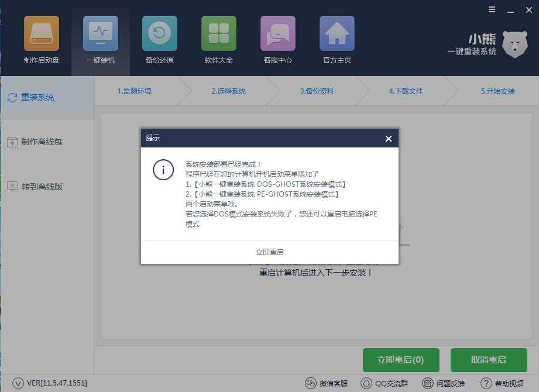Viewport: 539px width, 392px height.
Task: Click the feedback edit icon
Action: click(x=428, y=383)
